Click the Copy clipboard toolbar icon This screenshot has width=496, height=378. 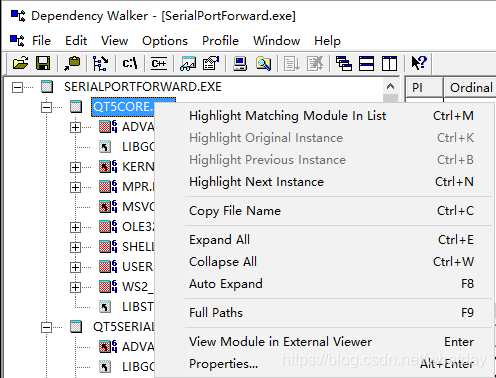tap(72, 63)
